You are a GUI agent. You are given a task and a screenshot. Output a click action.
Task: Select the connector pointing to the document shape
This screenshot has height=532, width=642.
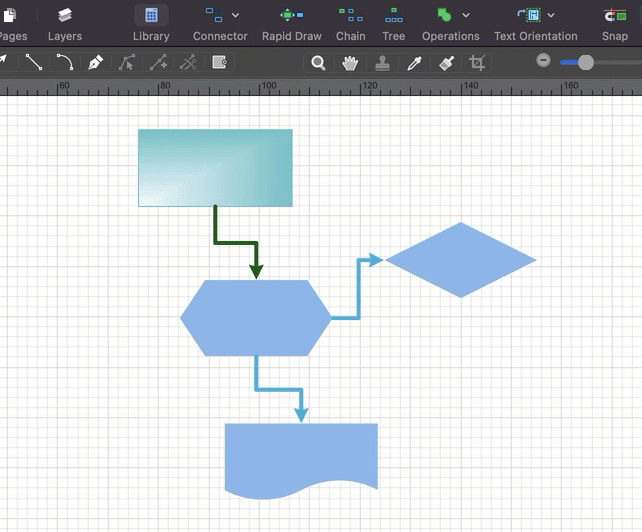279,389
